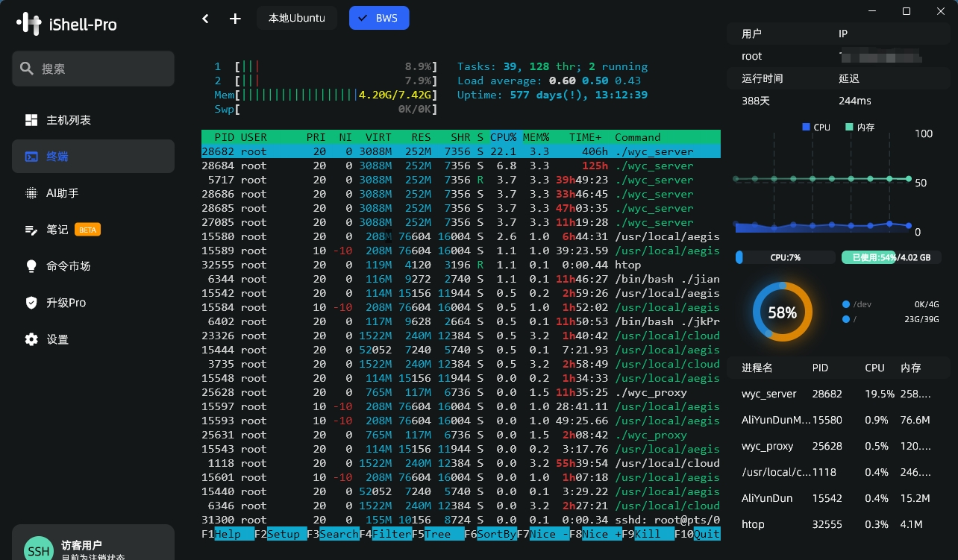Open 命令市场 menu item

click(x=93, y=266)
